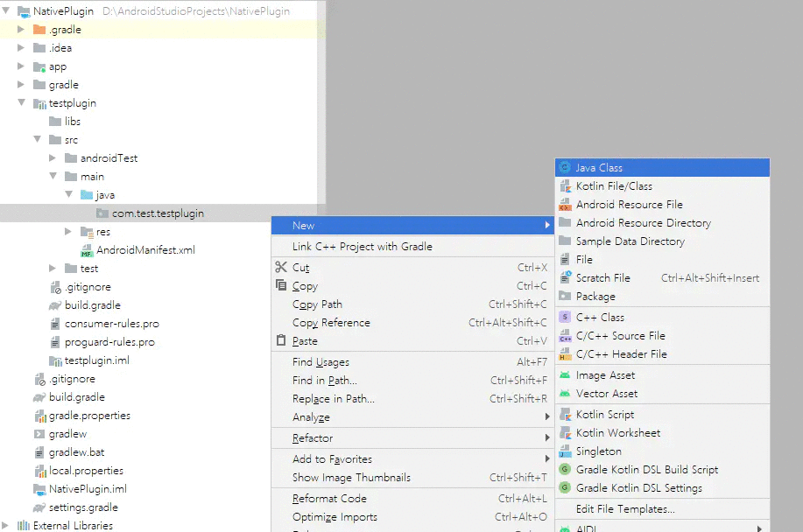
Task: Select Link C++ Project with Gradle
Action: click(x=362, y=247)
